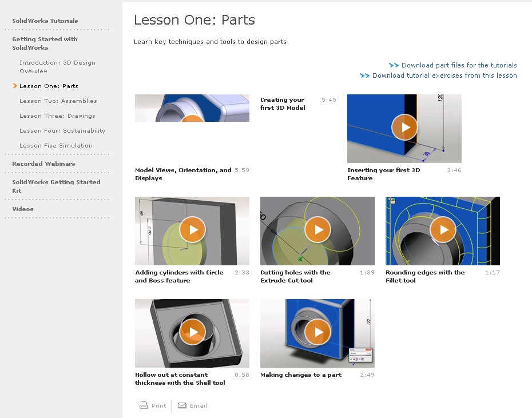
Task: Play the Extrude Cut tool video
Action: pos(317,230)
